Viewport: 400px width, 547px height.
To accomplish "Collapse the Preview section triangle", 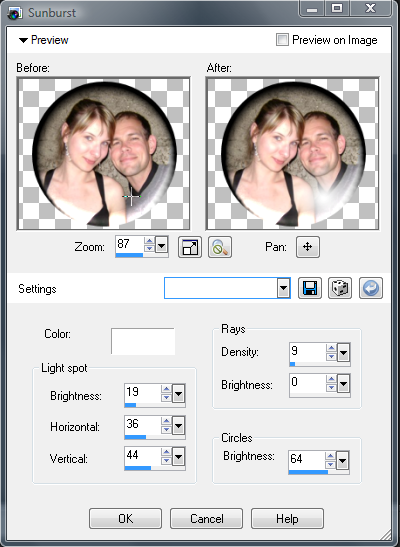I will 23,40.
